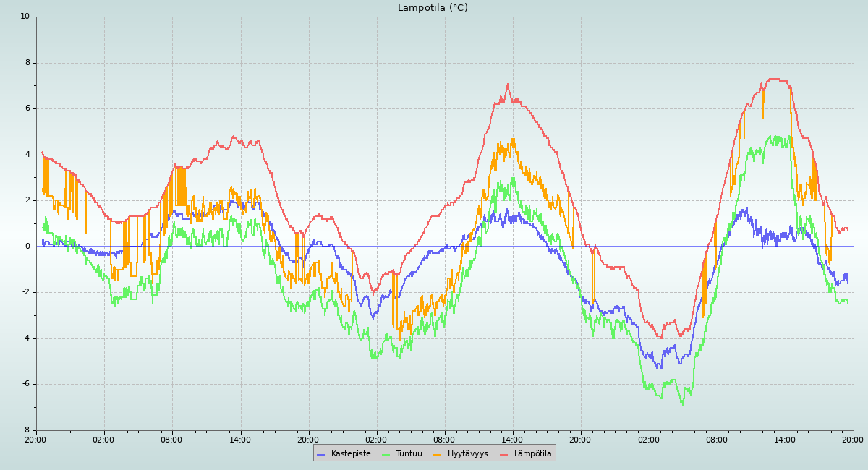Click the Tuntuu legend label
Screen dimensions: 868x470
[409, 453]
